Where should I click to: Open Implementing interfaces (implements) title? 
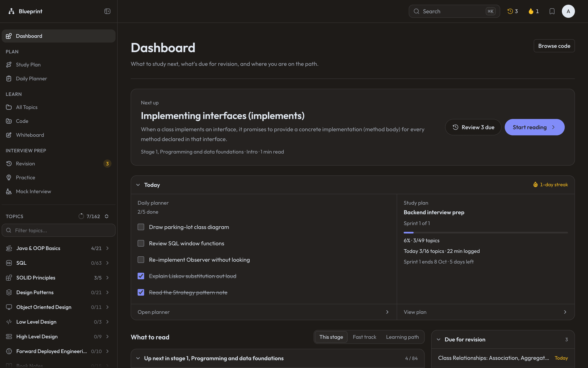coord(223,116)
